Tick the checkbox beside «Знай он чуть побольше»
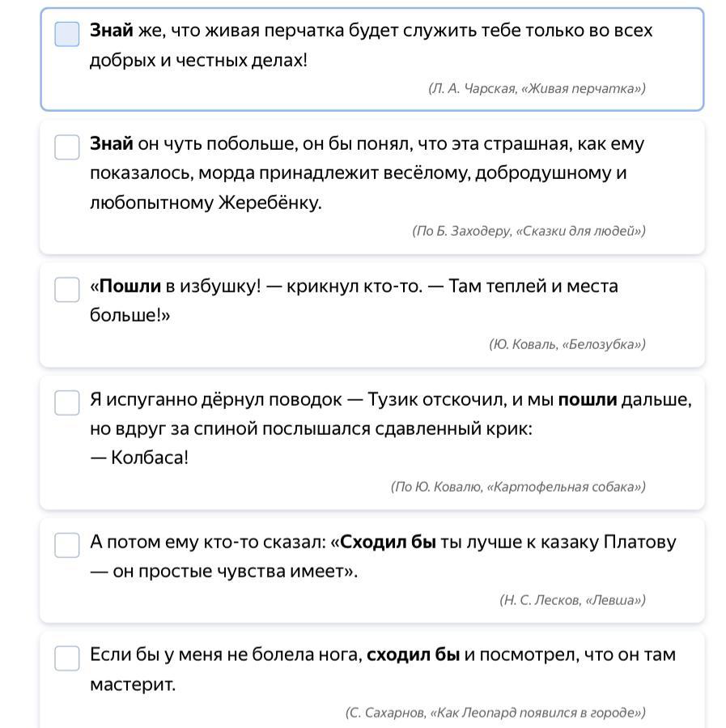Viewport: 726px width, 728px height. 67,147
